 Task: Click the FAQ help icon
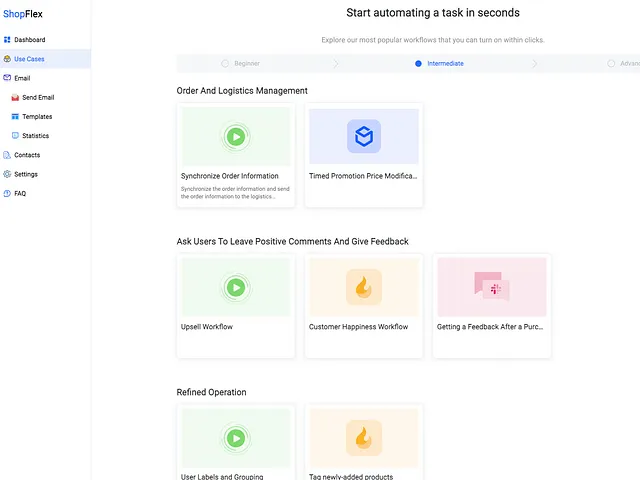click(x=7, y=193)
